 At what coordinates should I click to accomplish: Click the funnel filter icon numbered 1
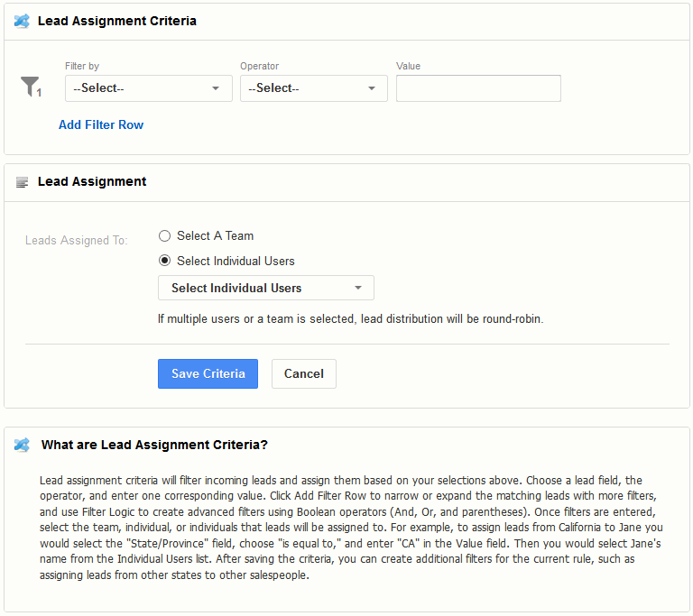(31, 87)
